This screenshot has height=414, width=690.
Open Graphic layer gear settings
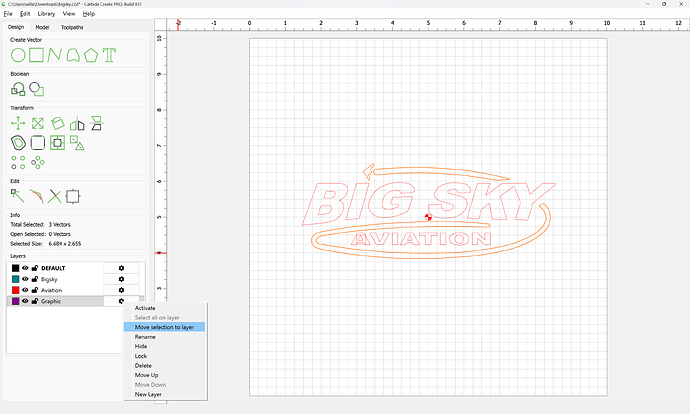[x=121, y=301]
